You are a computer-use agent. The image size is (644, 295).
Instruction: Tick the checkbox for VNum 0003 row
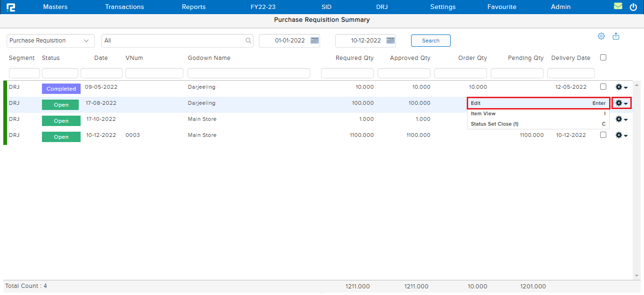tap(603, 135)
